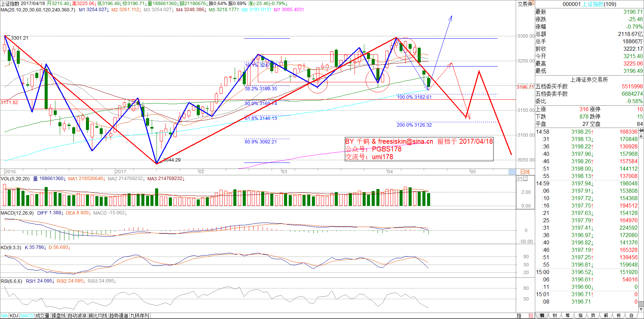Click the tick list scroll-up arrow

[641, 136]
